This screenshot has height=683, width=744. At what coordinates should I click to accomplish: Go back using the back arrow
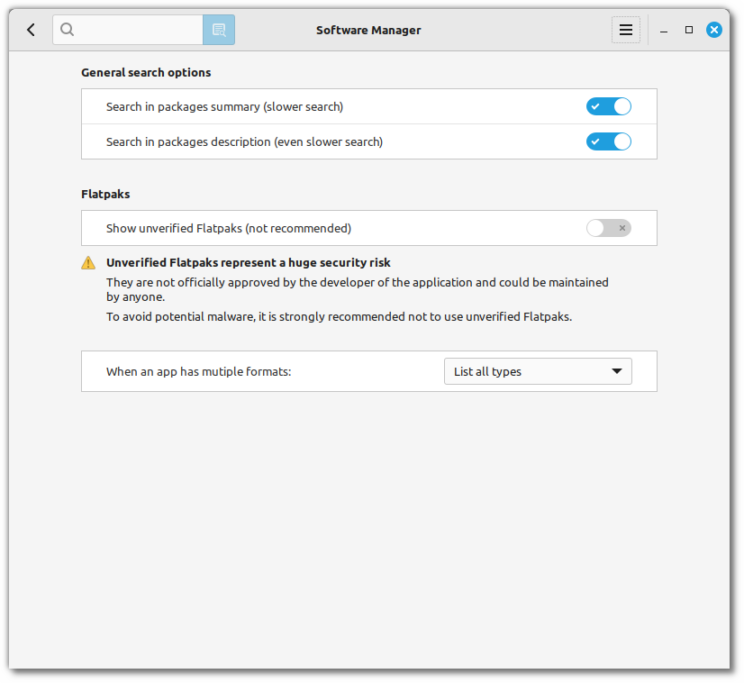coord(31,30)
